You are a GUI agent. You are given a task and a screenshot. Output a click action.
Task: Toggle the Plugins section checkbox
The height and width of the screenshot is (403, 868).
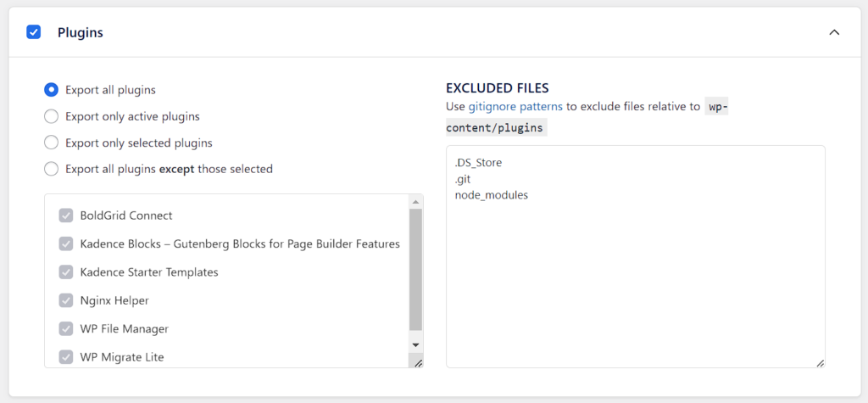(34, 32)
